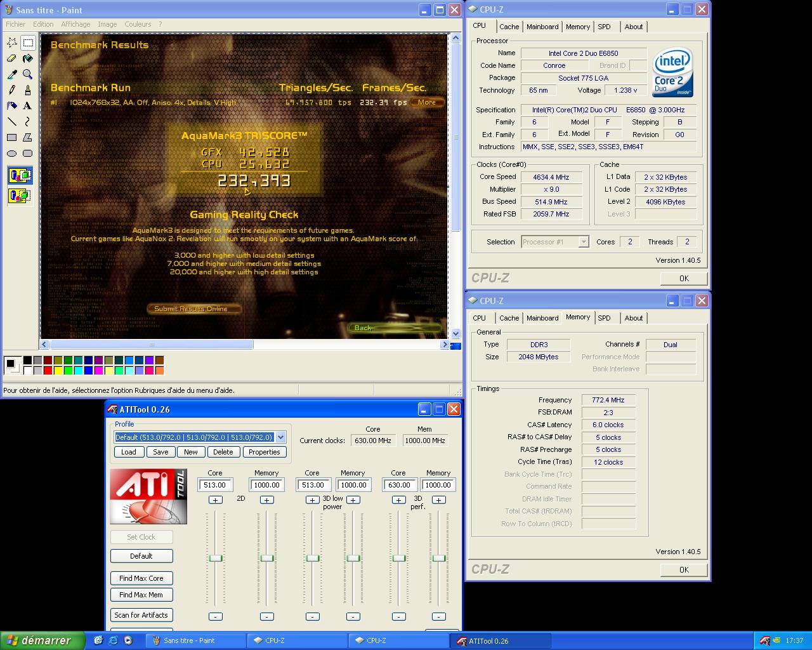Choose the Brush tool in Paint

coord(28,90)
